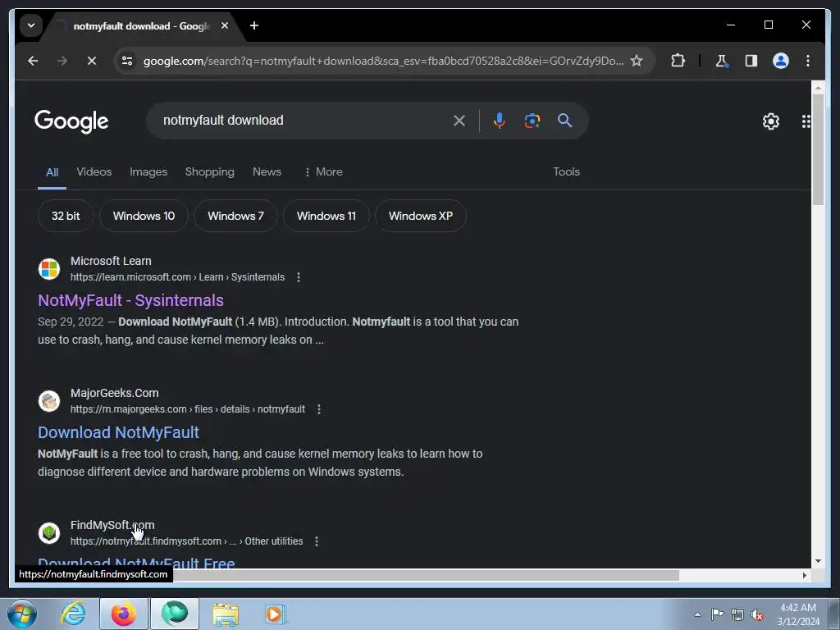This screenshot has width=840, height=630.
Task: Clear the search query with X
Action: 459,121
